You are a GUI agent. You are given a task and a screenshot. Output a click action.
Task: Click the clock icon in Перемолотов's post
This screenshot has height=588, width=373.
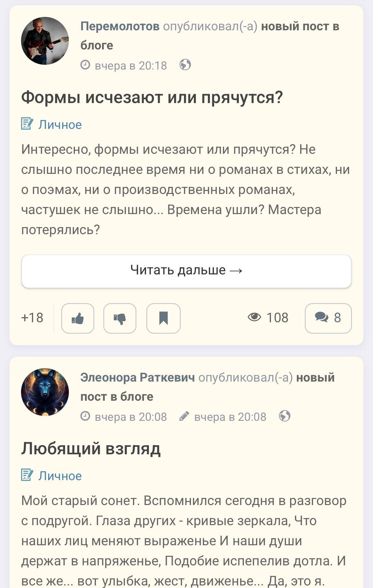click(x=85, y=65)
